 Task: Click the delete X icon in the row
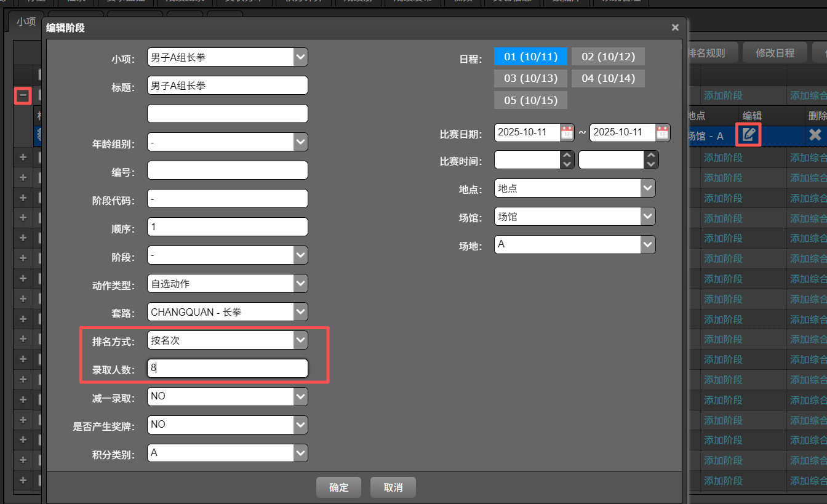pos(815,135)
